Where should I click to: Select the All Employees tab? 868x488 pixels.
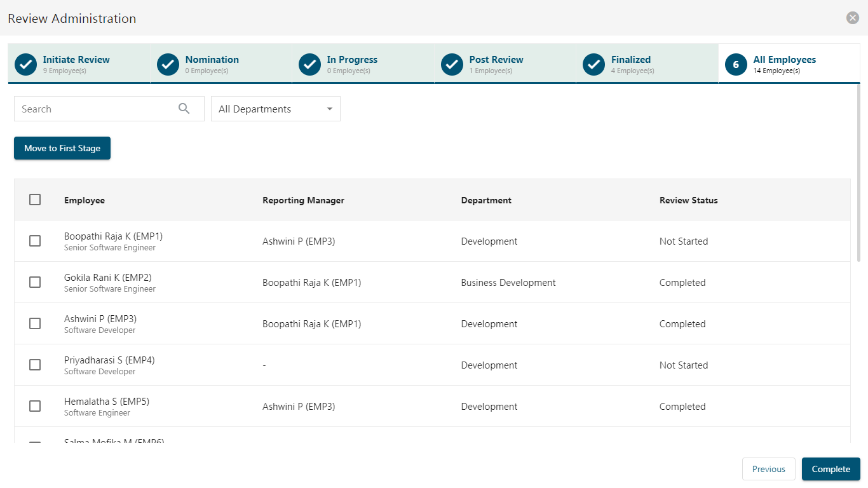point(789,64)
